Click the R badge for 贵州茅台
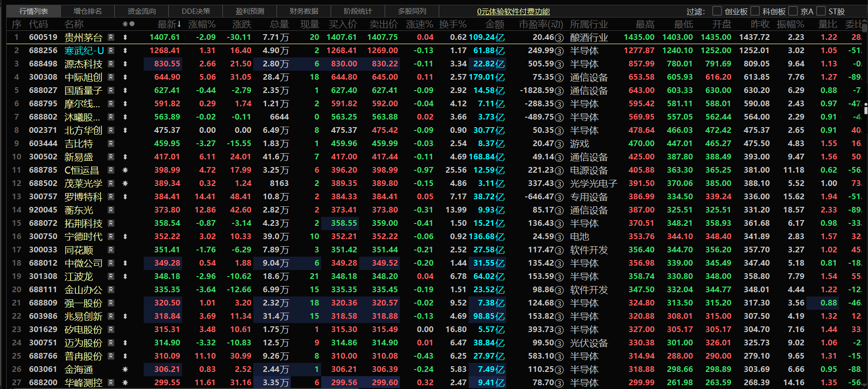This screenshot has width=868, height=389. tap(111, 37)
